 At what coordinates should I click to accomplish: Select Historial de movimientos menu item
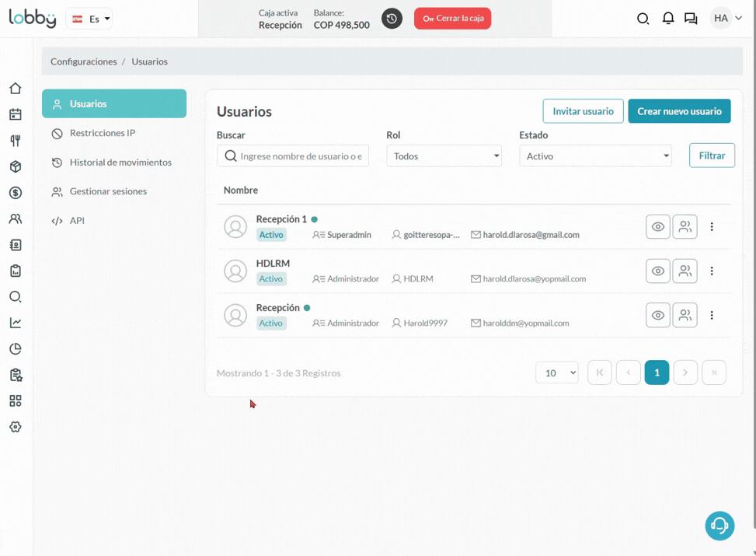tap(120, 163)
